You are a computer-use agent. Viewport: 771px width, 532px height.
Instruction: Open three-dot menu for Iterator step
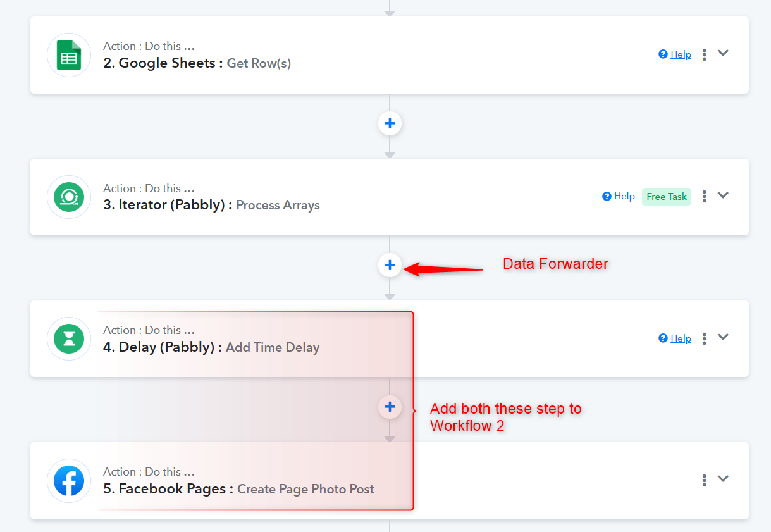[704, 196]
